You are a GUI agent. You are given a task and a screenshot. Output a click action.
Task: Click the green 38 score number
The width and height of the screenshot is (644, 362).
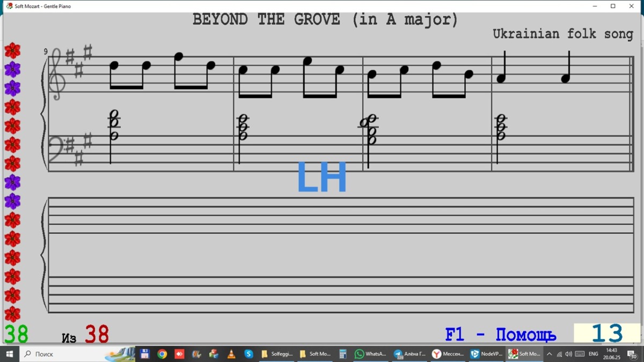tap(16, 334)
